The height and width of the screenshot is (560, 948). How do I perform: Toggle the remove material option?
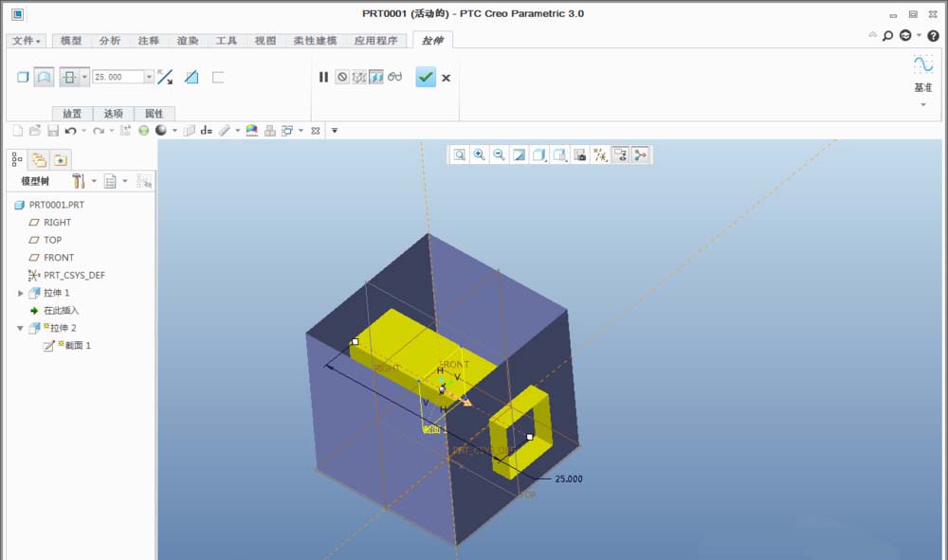[x=191, y=78]
